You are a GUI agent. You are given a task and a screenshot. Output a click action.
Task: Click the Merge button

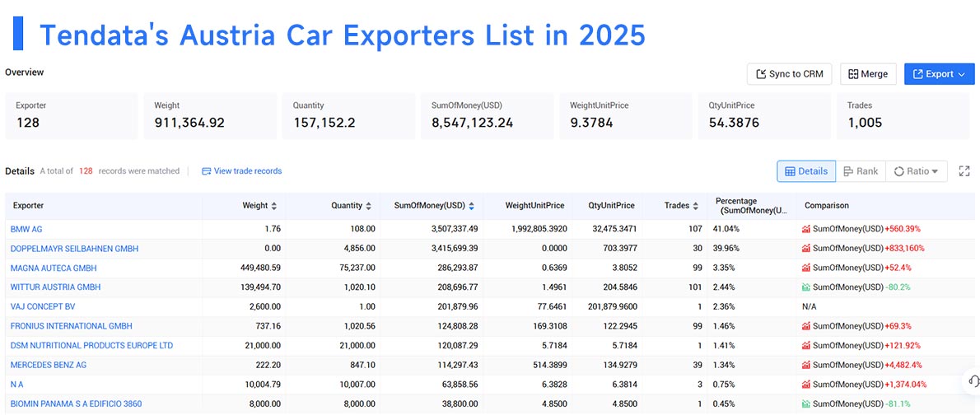click(x=868, y=74)
